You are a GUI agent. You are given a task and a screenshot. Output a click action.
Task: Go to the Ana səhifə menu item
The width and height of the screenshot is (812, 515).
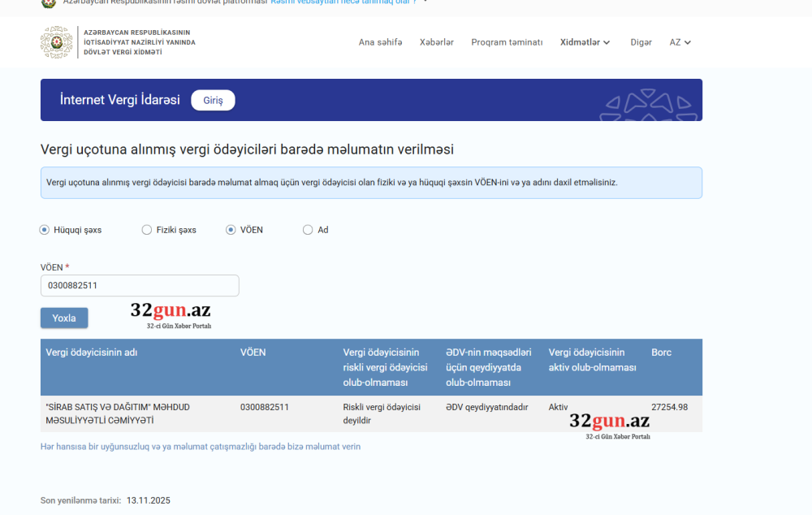coord(380,42)
